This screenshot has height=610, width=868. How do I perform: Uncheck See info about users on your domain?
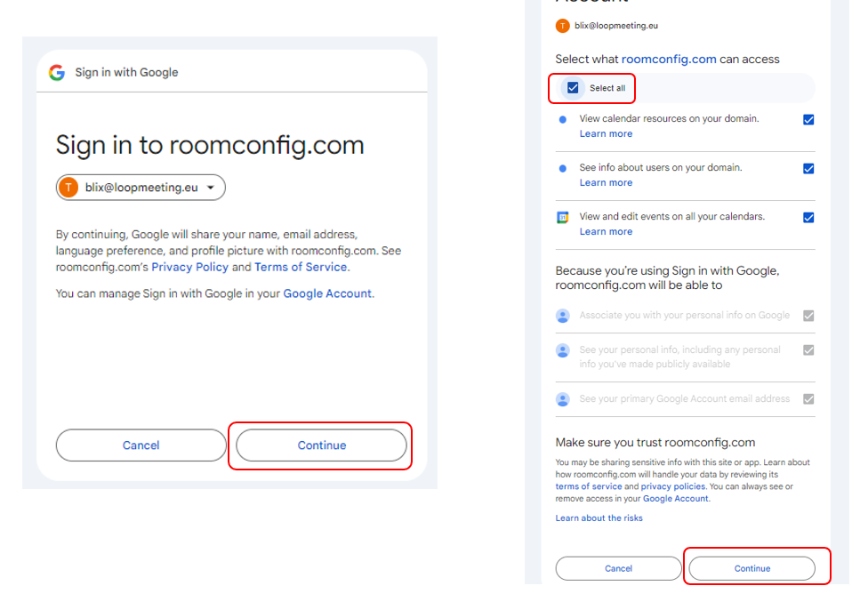[808, 169]
